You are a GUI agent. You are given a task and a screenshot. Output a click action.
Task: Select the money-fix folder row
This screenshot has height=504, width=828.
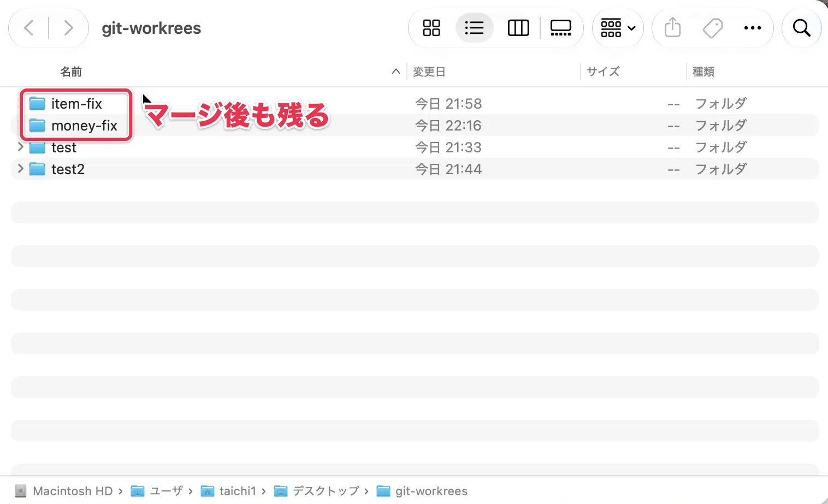click(415, 125)
